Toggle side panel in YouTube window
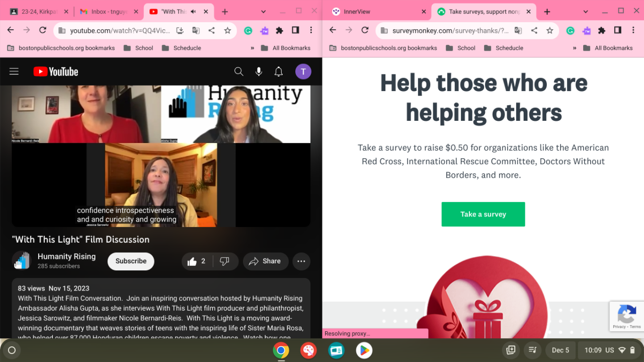644x362 pixels. 295,31
